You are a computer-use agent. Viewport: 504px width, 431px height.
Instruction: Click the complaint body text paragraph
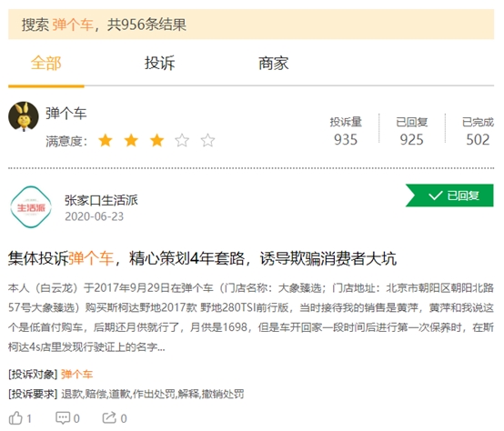pyautogui.click(x=251, y=317)
